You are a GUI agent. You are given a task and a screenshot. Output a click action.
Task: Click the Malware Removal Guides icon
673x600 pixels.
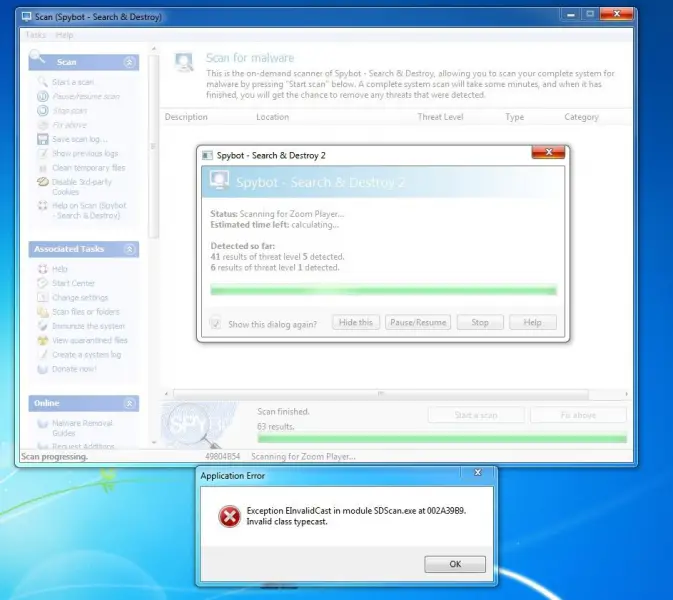coord(42,424)
